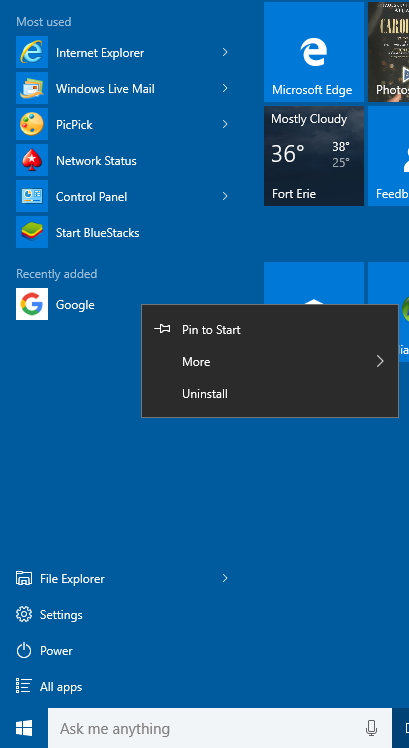
Task: Click the Start BlueStacks label
Action: coord(97,233)
